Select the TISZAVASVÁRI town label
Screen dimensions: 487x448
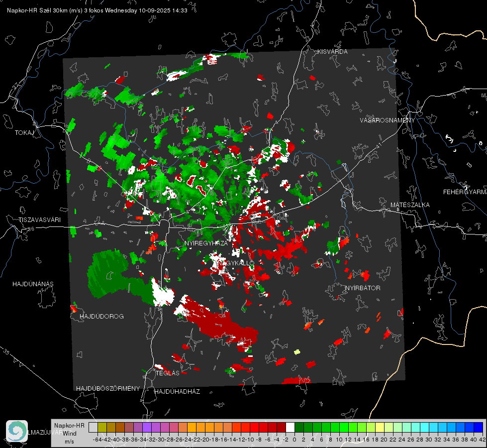(39, 220)
